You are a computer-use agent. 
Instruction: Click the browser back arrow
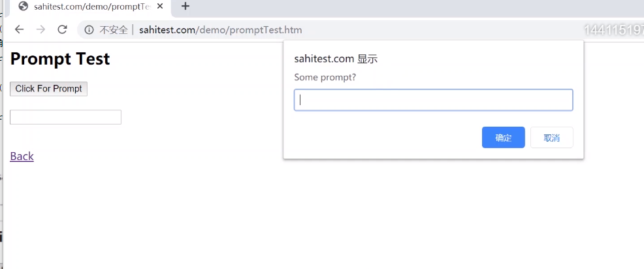19,29
